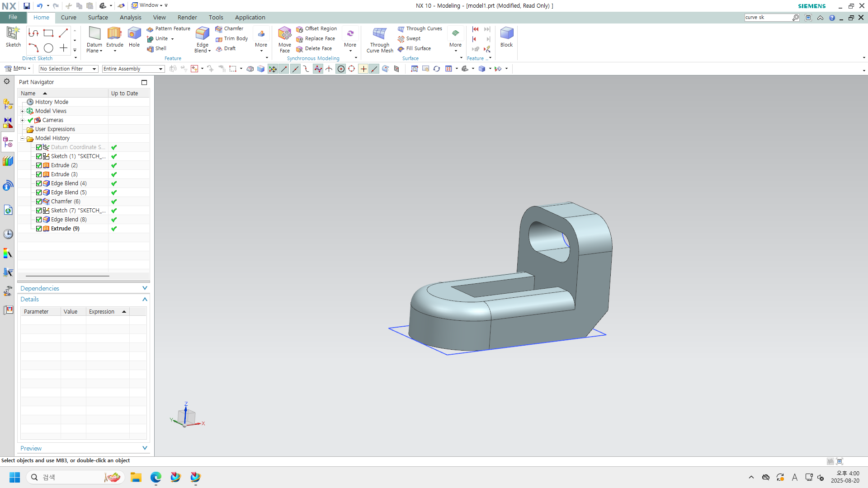Select the Extrude tool icon
Viewport: 868px width, 488px height.
tap(114, 34)
